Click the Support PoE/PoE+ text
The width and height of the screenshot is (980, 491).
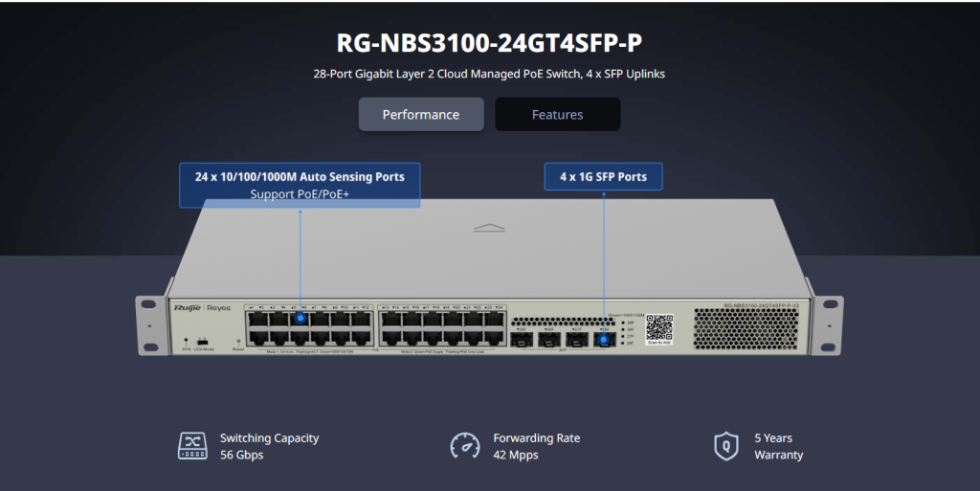click(300, 193)
